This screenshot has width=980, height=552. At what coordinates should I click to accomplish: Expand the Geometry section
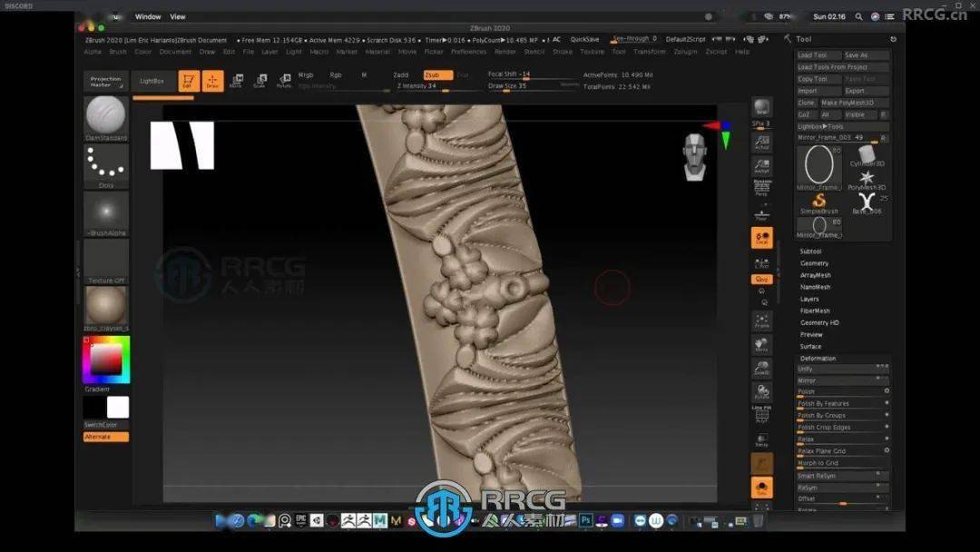tap(814, 263)
